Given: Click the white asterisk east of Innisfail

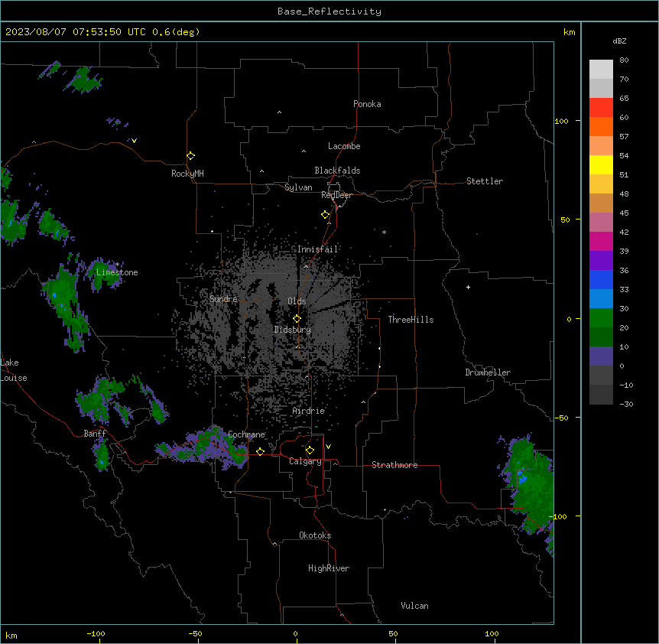Looking at the screenshot, I should pos(384,232).
